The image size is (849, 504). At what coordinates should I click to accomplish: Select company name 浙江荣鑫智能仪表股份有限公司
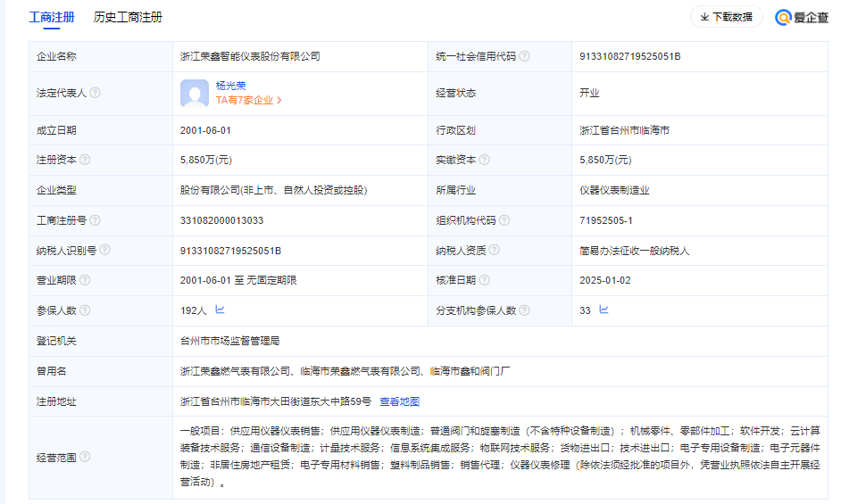click(250, 56)
